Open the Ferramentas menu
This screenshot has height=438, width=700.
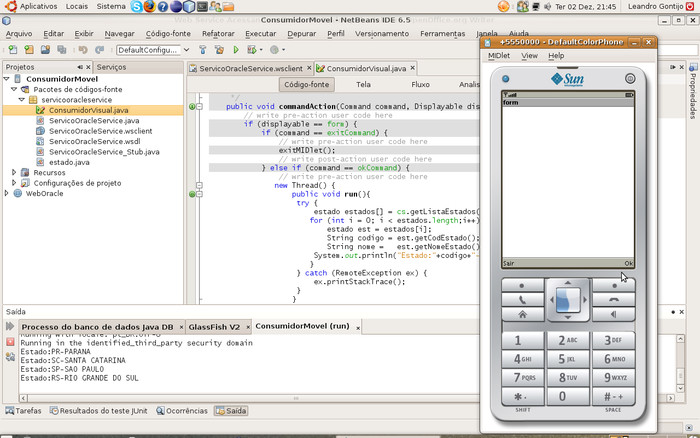pyautogui.click(x=442, y=33)
